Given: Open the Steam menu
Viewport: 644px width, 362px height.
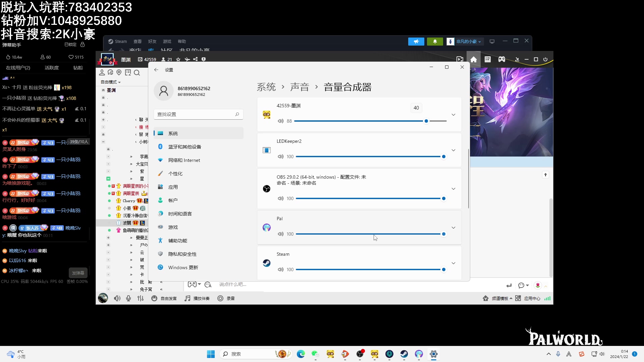Looking at the screenshot, I should [x=117, y=42].
